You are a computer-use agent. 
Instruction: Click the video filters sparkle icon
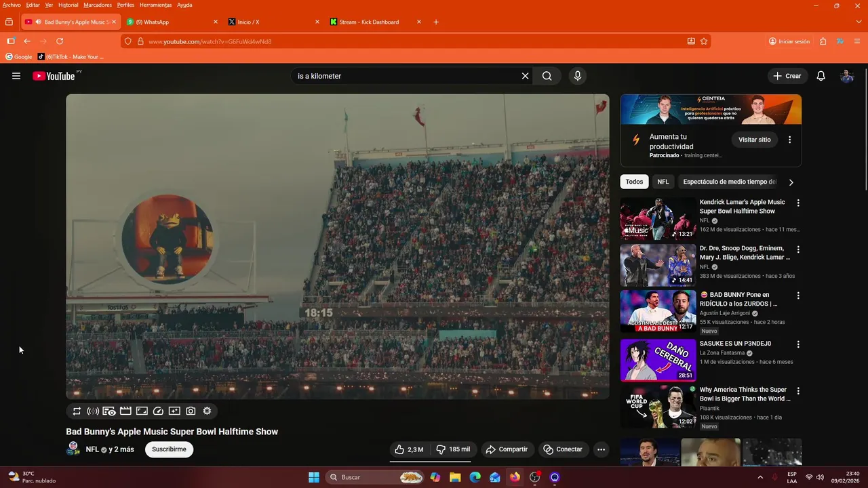coord(174,411)
